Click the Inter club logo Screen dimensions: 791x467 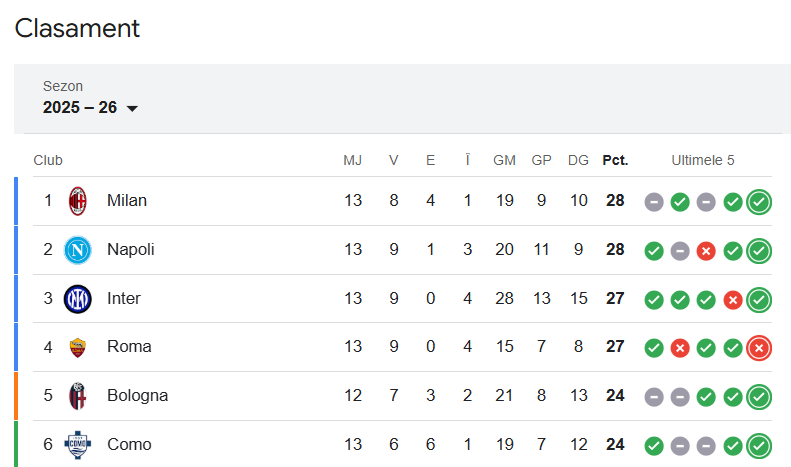78,298
